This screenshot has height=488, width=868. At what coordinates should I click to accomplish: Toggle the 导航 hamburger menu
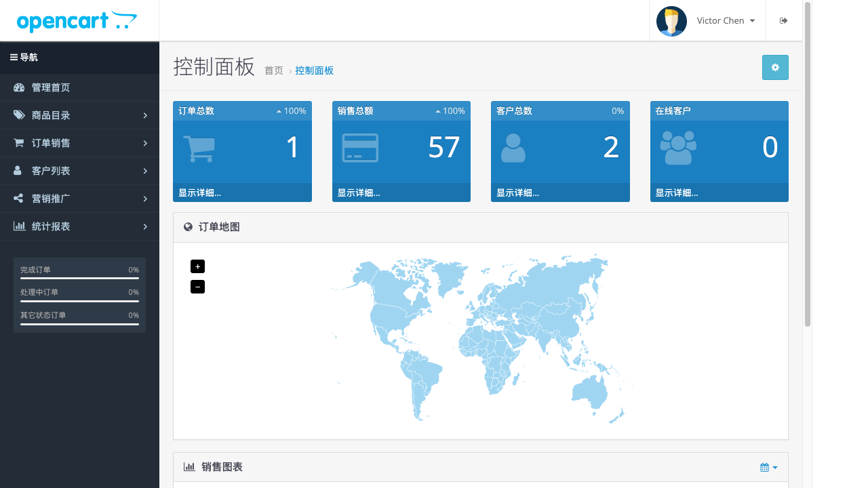[24, 58]
